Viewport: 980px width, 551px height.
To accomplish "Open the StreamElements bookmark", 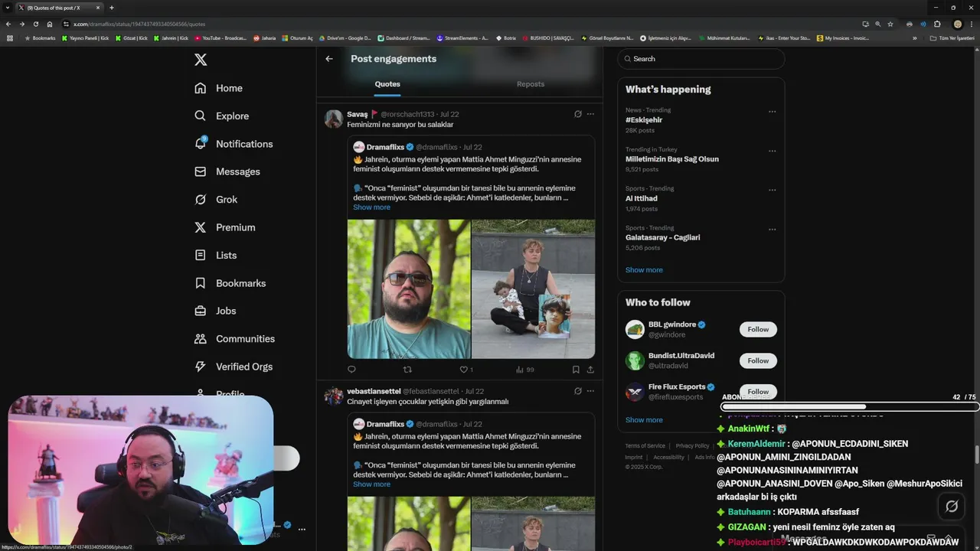I will point(462,37).
